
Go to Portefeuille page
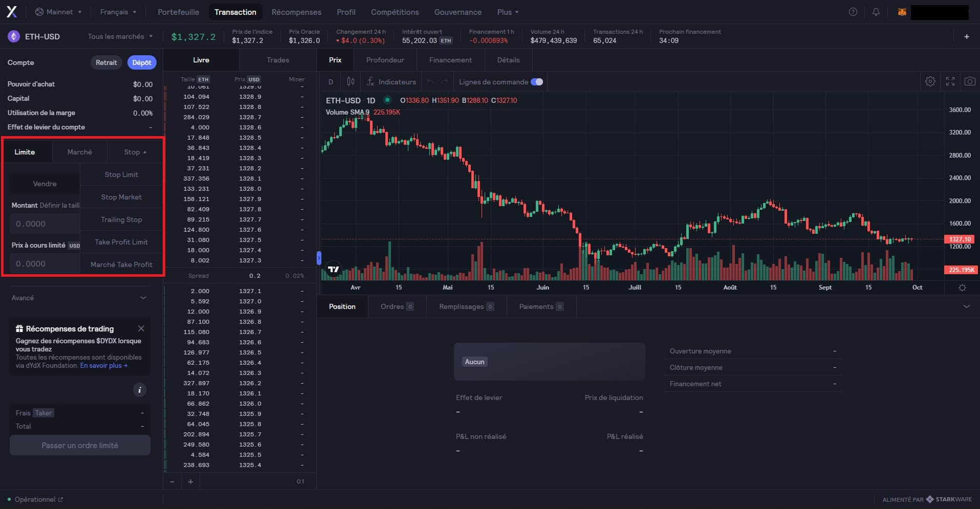179,12
